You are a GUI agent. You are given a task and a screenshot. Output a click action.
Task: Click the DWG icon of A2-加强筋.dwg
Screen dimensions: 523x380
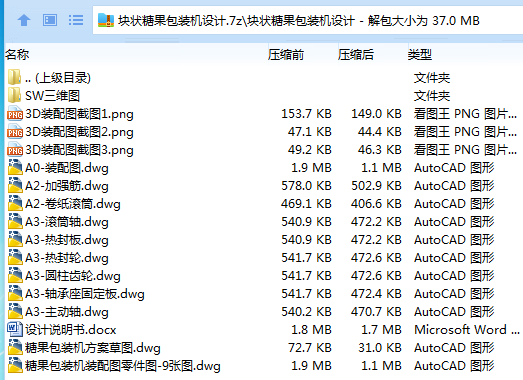click(15, 185)
